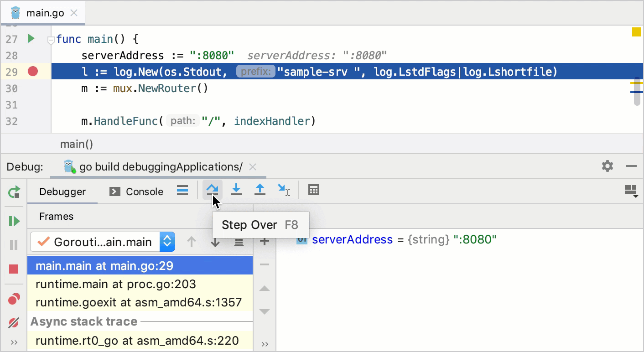Stop the debug session red square
The height and width of the screenshot is (352, 644).
[x=14, y=269]
